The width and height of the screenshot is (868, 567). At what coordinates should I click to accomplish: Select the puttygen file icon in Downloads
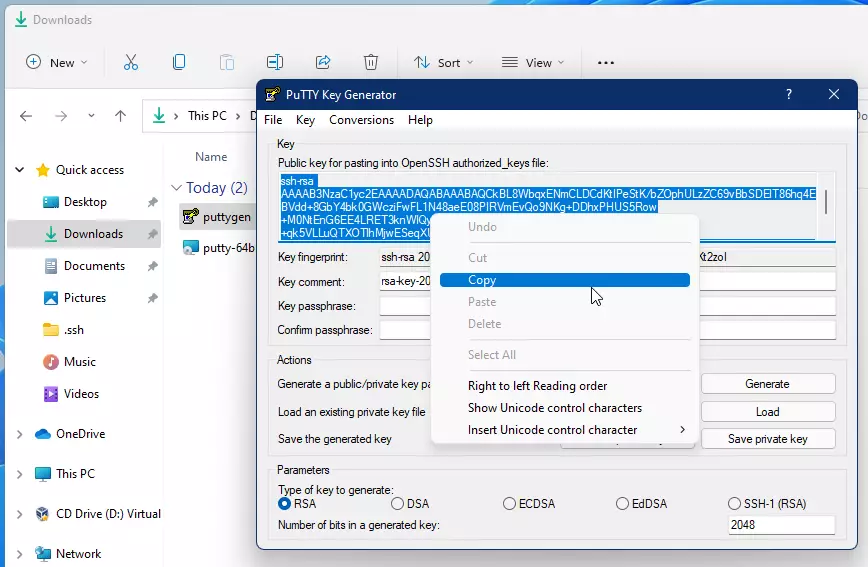[x=190, y=217]
